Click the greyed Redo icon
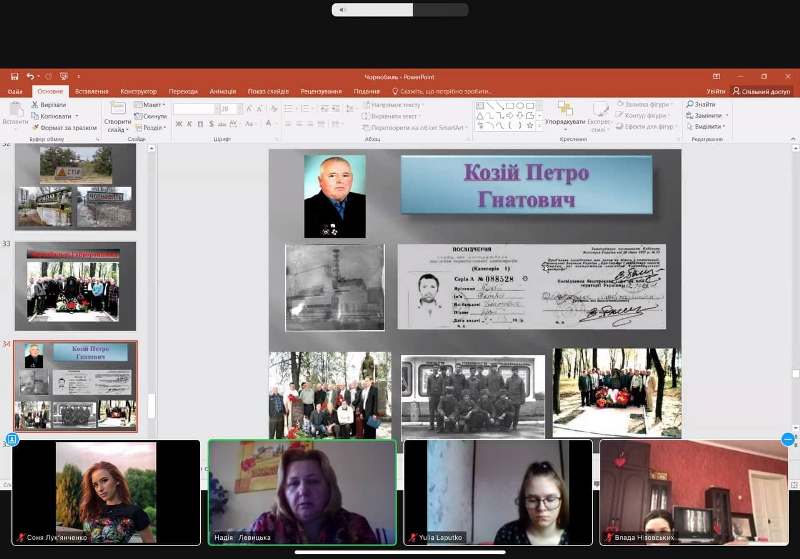This screenshot has width=800, height=559. pyautogui.click(x=48, y=77)
